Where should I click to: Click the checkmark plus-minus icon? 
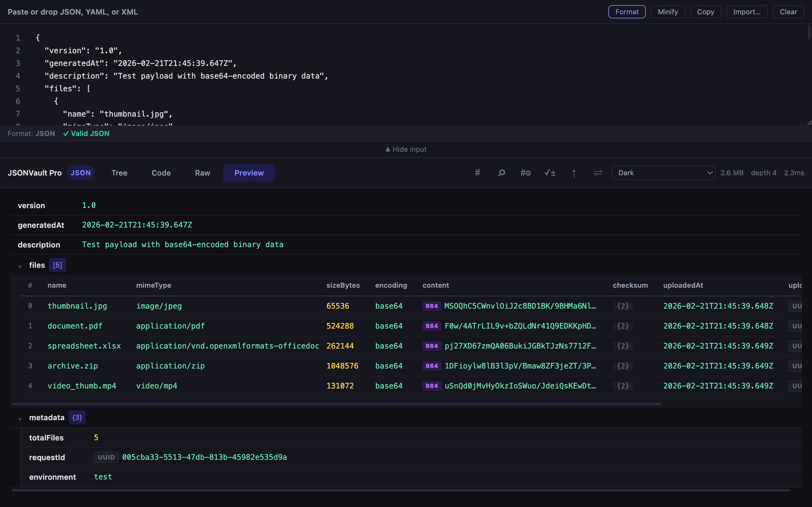pos(550,173)
